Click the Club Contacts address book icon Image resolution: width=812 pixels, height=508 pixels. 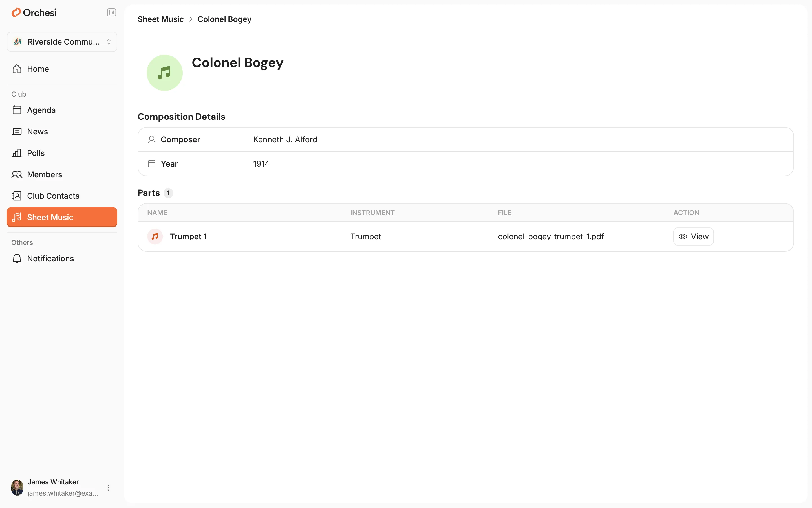pos(17,196)
